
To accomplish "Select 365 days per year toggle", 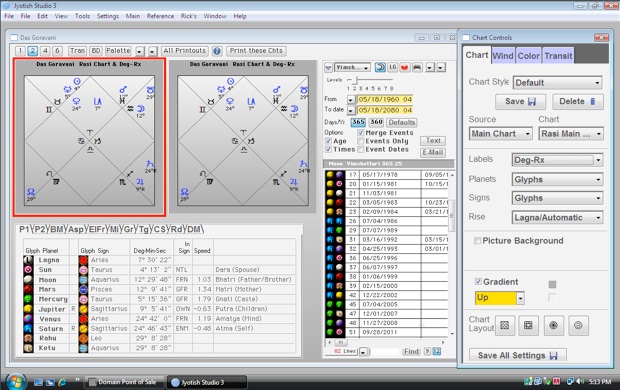I will [x=358, y=122].
